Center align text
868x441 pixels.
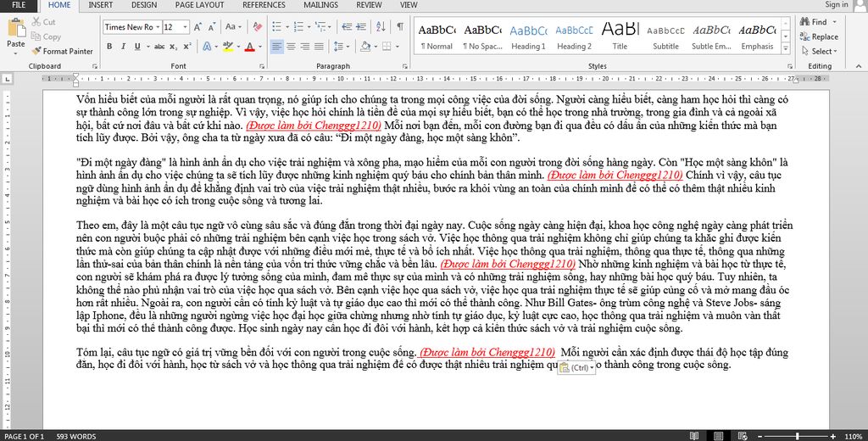point(291,47)
